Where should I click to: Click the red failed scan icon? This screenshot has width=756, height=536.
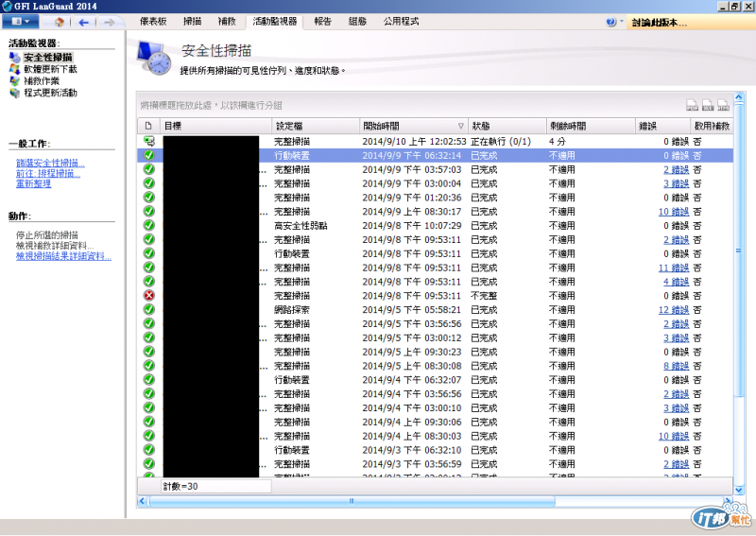(149, 295)
